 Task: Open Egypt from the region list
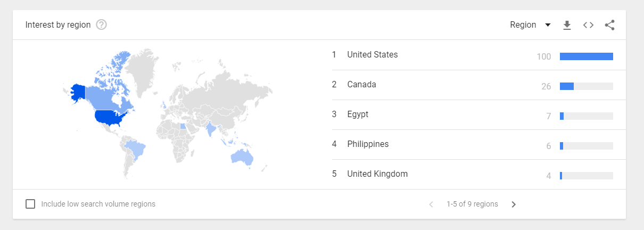tap(358, 114)
